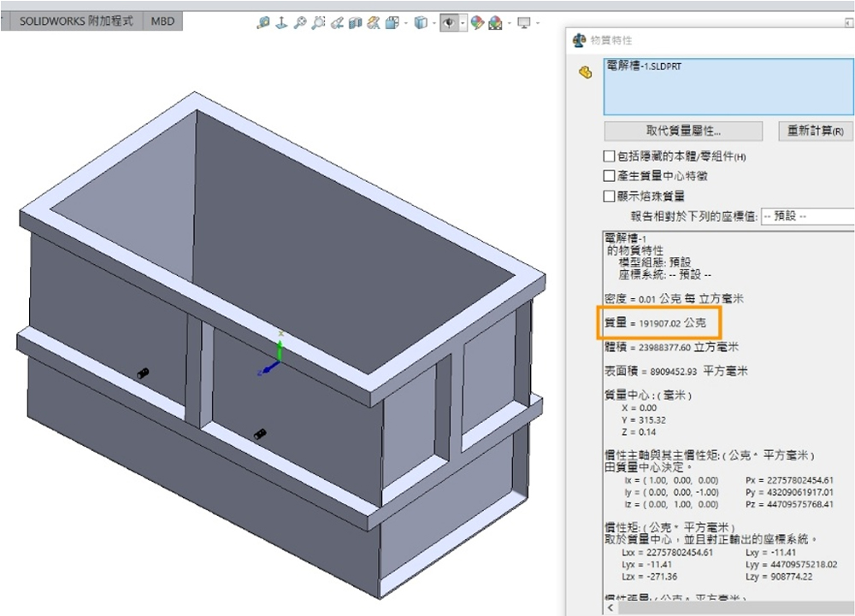Click the Zoom to Fit icon

tap(300, 23)
